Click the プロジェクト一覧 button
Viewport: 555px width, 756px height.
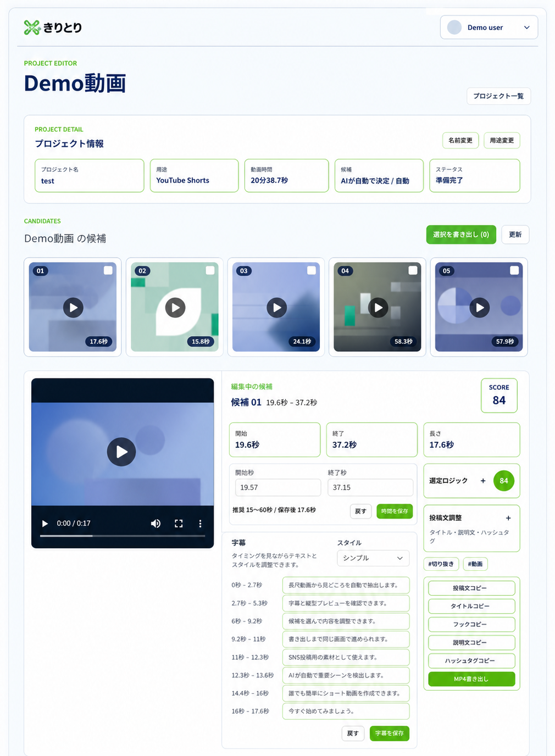498,96
